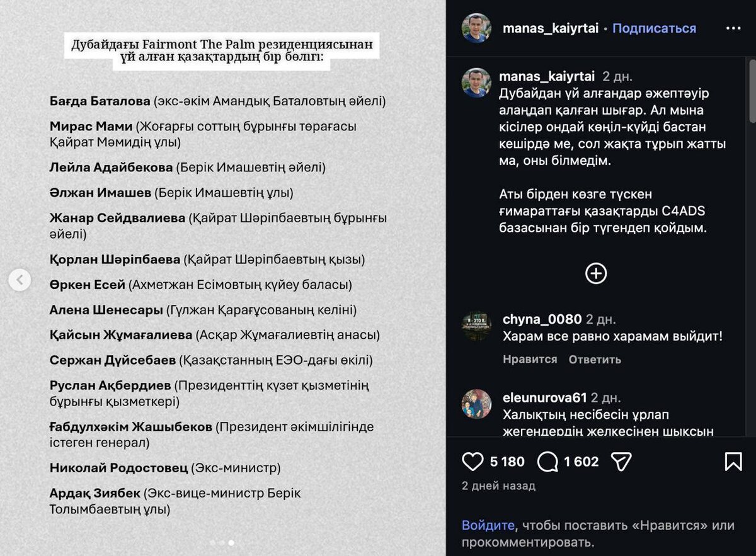This screenshot has height=556, width=756.
Task: Go to the previous slide with the left arrow
Action: click(x=20, y=280)
